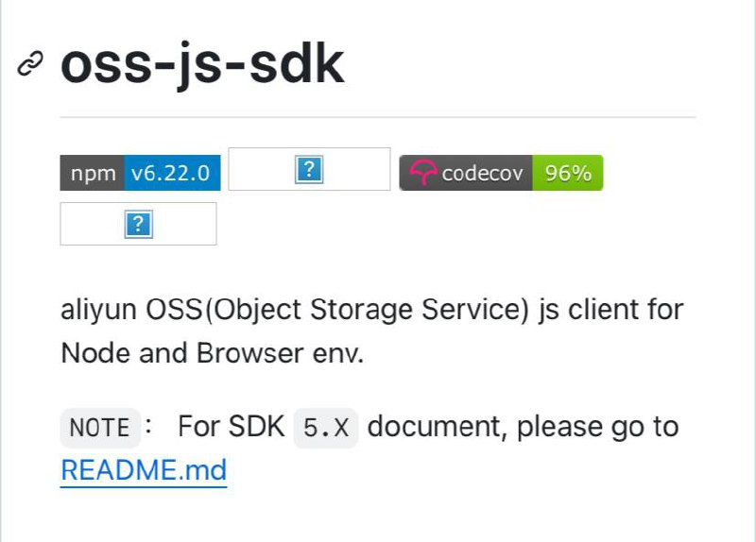Click the NOTE inline code tag

(x=100, y=428)
